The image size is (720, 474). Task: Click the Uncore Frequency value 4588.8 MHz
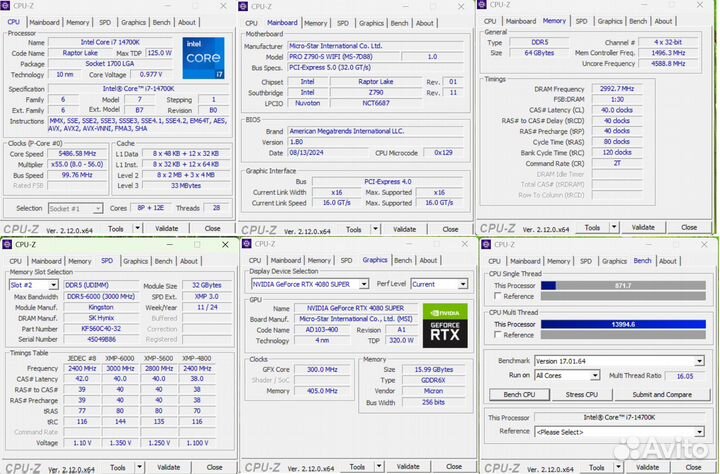tap(668, 64)
